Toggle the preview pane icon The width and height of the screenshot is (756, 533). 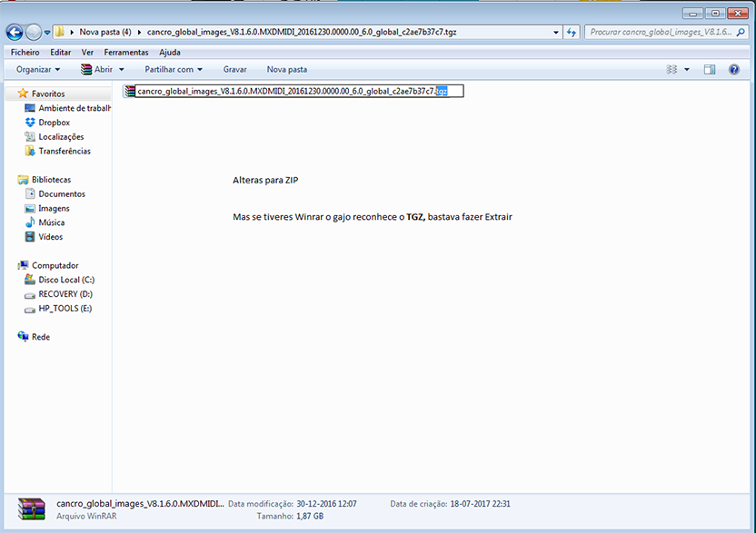pos(710,69)
